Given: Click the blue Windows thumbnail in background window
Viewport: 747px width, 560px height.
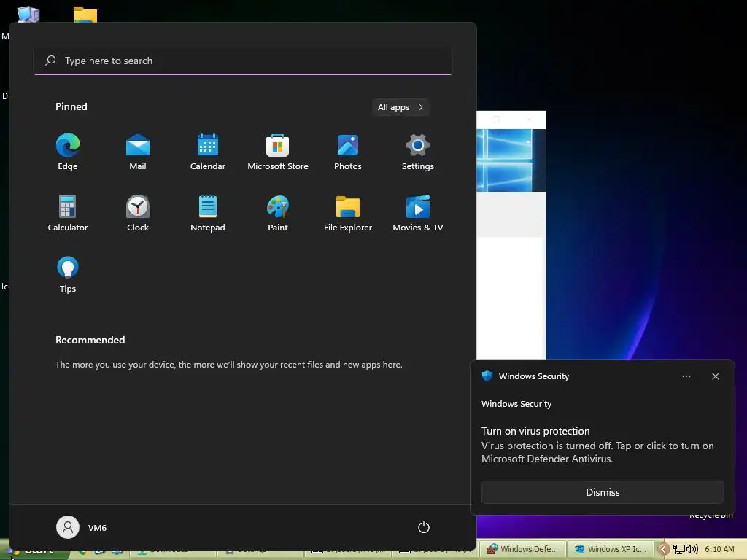Looking at the screenshot, I should pyautogui.click(x=511, y=160).
